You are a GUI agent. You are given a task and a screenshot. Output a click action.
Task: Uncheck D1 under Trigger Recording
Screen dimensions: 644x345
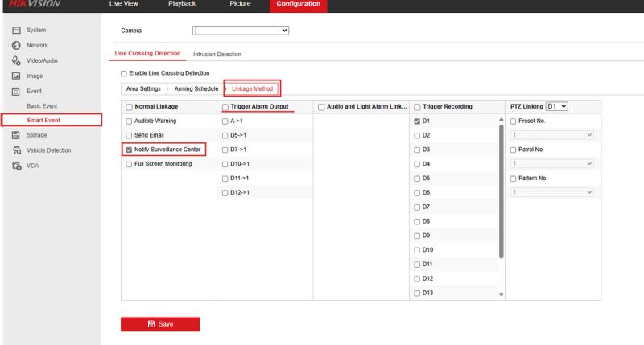tap(417, 121)
